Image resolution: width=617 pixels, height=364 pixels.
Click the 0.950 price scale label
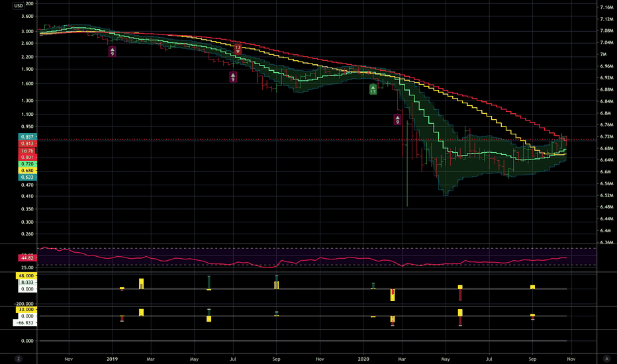(27, 126)
